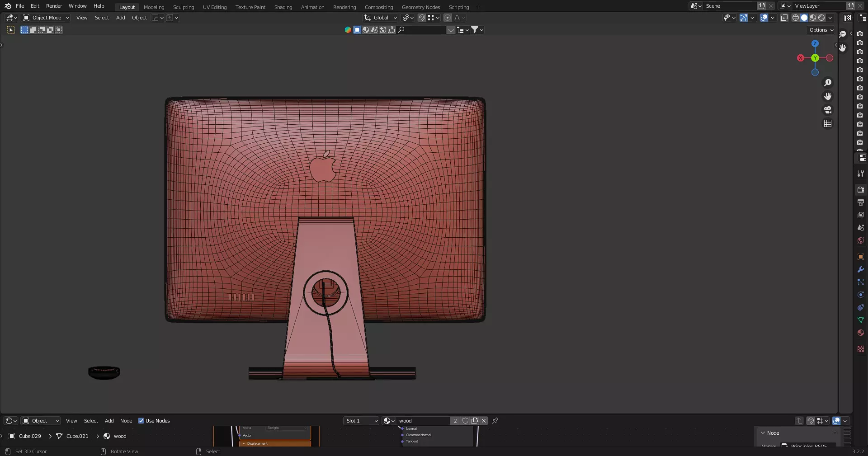Click the zoom view gizmo icon
This screenshot has height=456, width=868.
(x=828, y=83)
